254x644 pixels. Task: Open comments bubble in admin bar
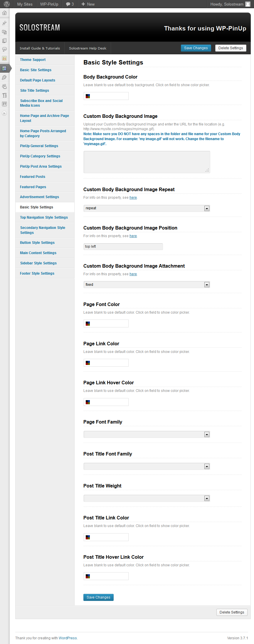(x=70, y=4)
